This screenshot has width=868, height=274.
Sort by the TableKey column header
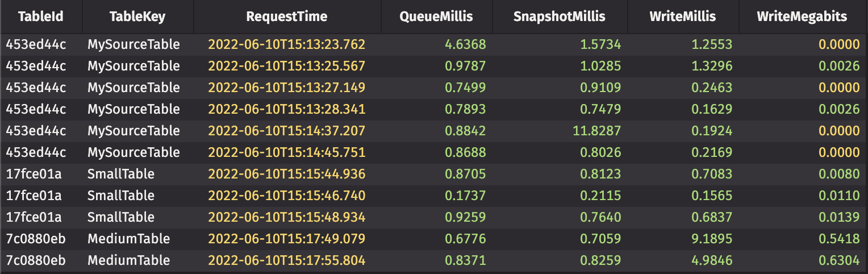[137, 16]
